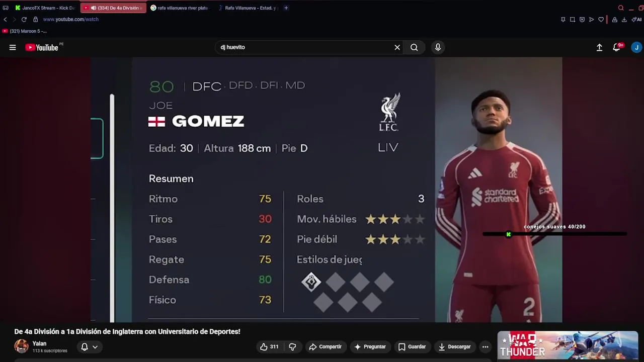Like the video with the thumbs-up button
The height and width of the screenshot is (362, 644).
(x=269, y=347)
